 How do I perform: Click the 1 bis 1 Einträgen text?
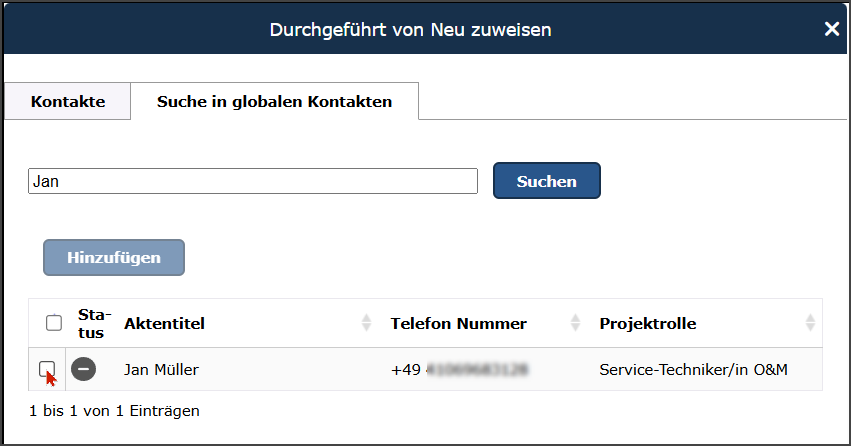pos(114,410)
